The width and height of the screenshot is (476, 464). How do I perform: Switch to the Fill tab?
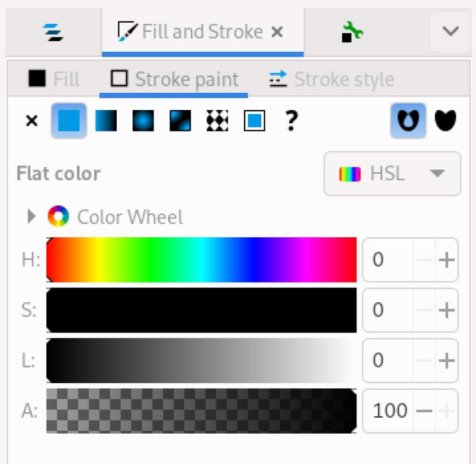tap(52, 79)
